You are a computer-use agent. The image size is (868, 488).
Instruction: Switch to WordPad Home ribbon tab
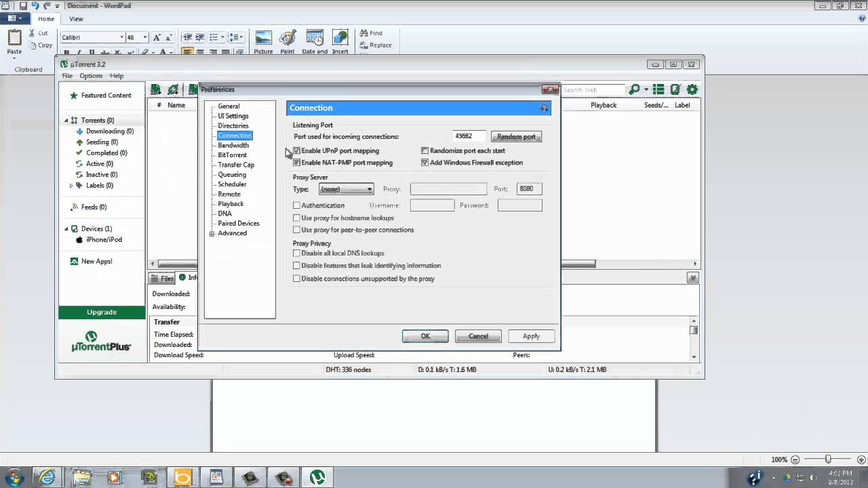[x=46, y=19]
